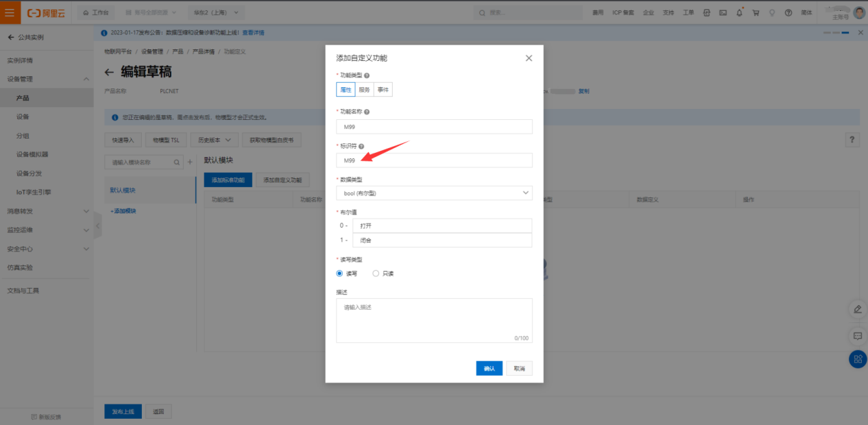Select the 读写 radio option
Screen dimensions: 868x425
point(339,274)
